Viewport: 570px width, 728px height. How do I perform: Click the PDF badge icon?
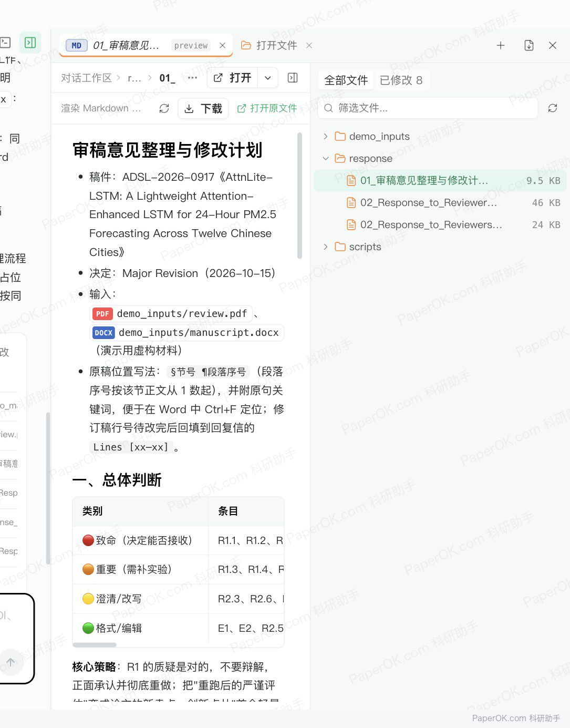pyautogui.click(x=102, y=314)
